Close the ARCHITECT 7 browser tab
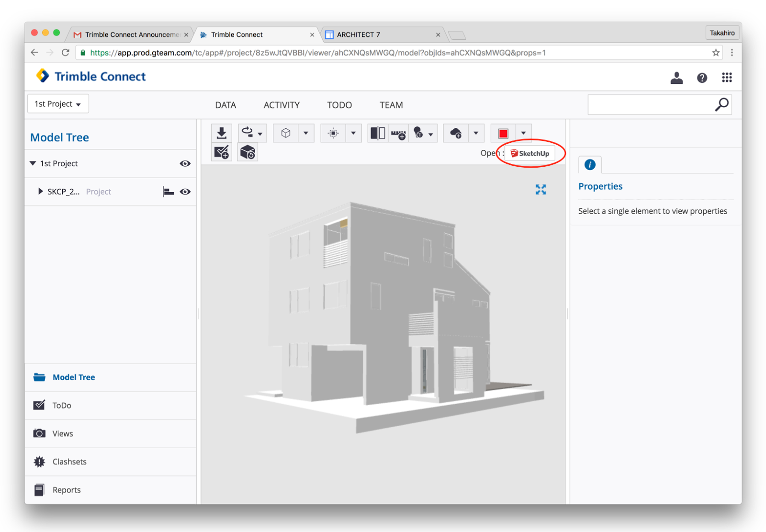The width and height of the screenshot is (766, 532). (x=438, y=34)
